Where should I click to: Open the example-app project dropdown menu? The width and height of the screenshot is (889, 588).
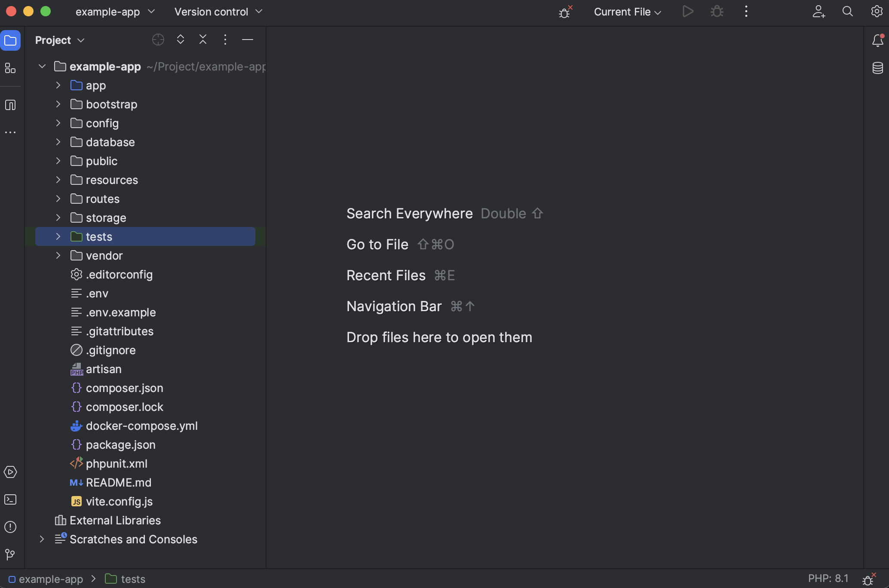115,12
